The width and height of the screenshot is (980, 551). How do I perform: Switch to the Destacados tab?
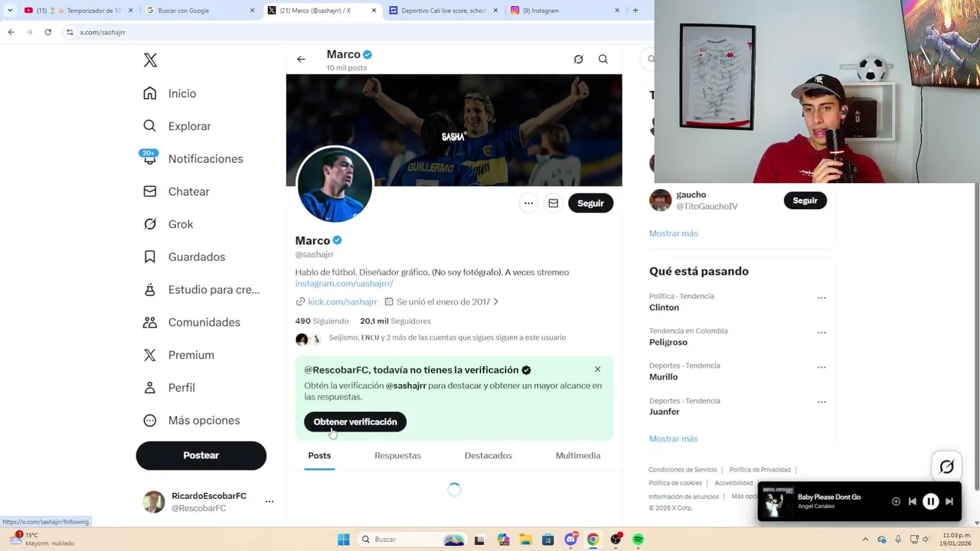(x=488, y=455)
